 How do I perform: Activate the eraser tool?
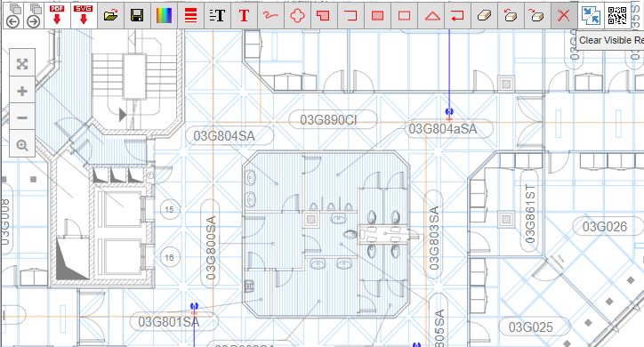click(x=484, y=15)
